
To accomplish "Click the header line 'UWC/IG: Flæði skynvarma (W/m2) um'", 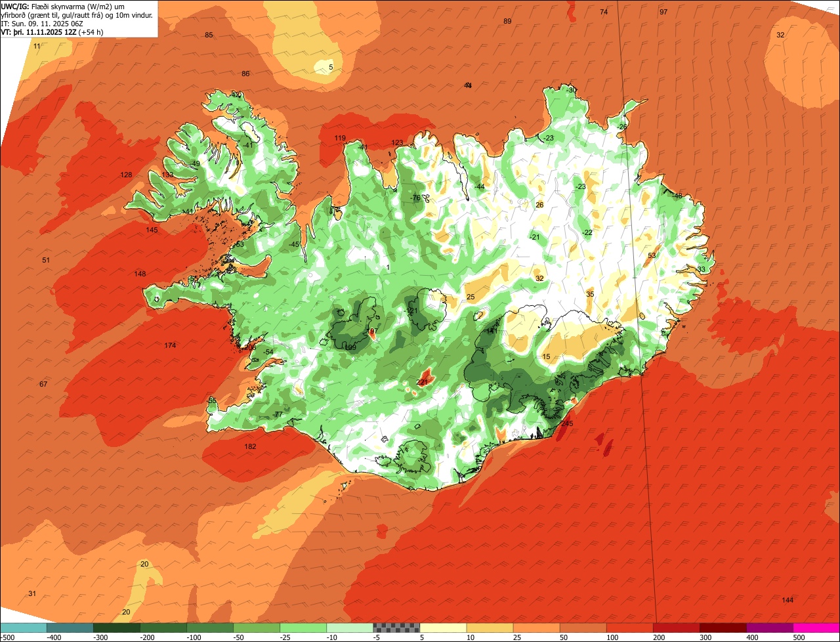I will tap(63, 7).
